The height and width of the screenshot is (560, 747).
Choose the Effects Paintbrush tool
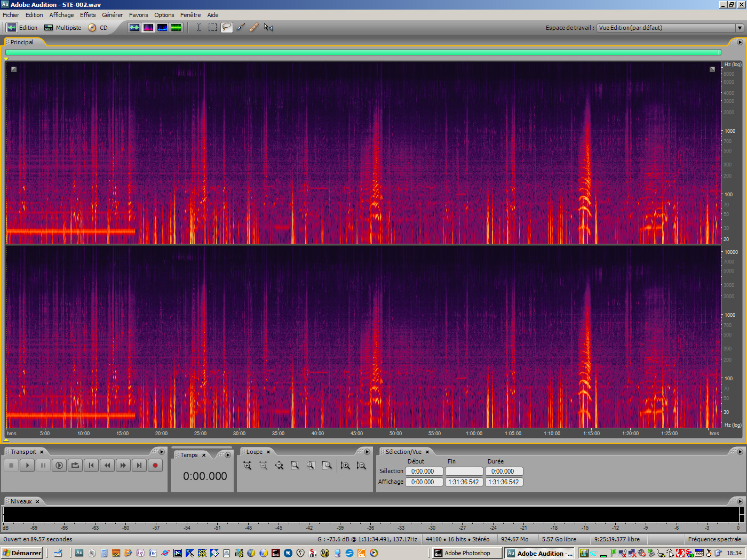point(240,27)
